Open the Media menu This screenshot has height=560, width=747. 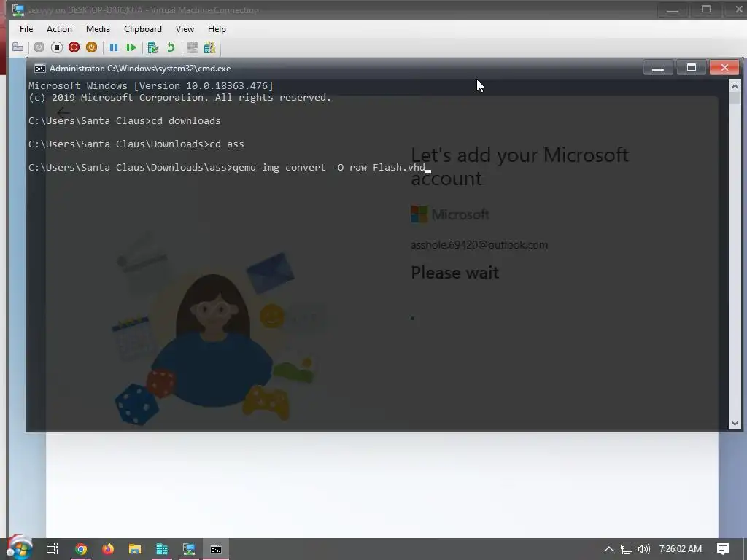(x=98, y=29)
